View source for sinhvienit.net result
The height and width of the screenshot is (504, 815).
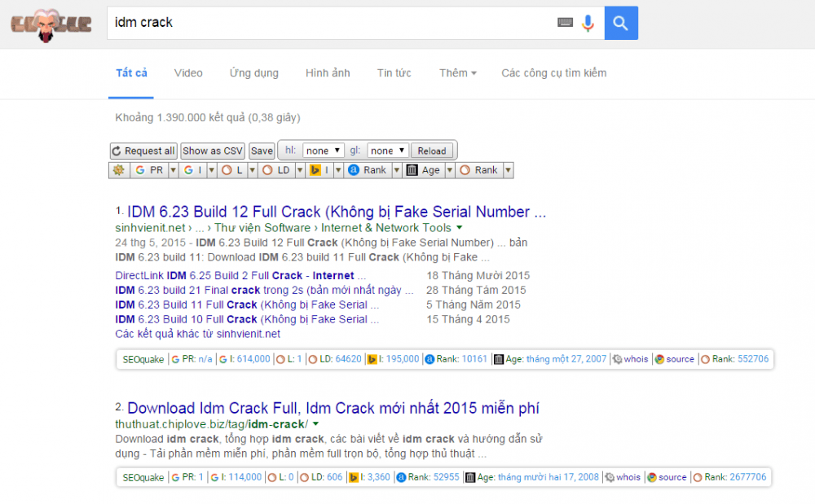pyautogui.click(x=675, y=359)
